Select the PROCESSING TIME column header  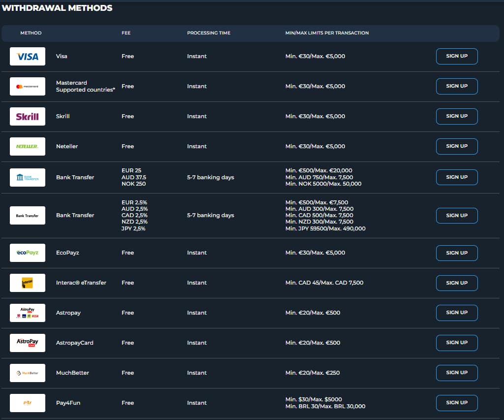209,33
